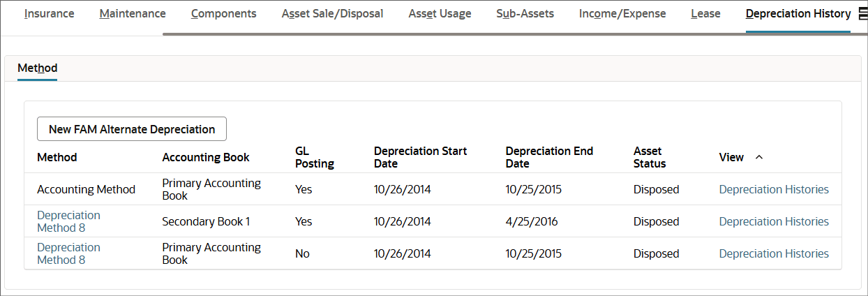Screen dimensions: 868x296
Task: View Depreciation Histories for Accounting Method row
Action: coord(774,189)
